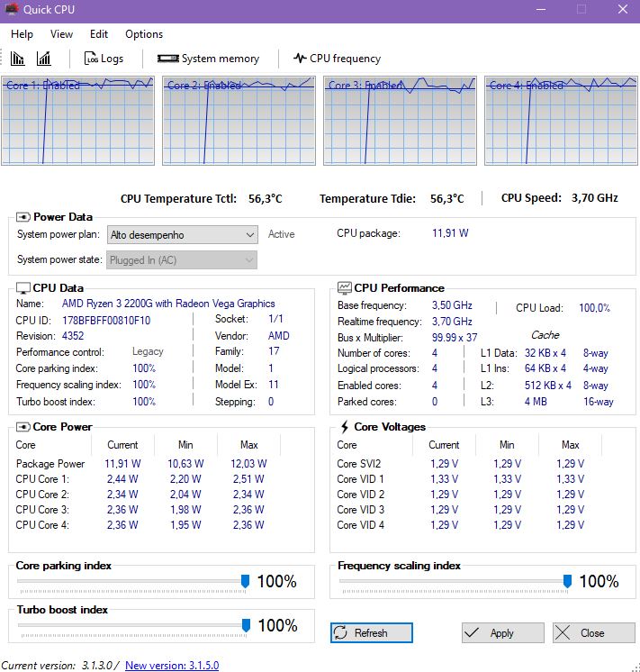Click the Core column header in Core Power

[x=26, y=445]
